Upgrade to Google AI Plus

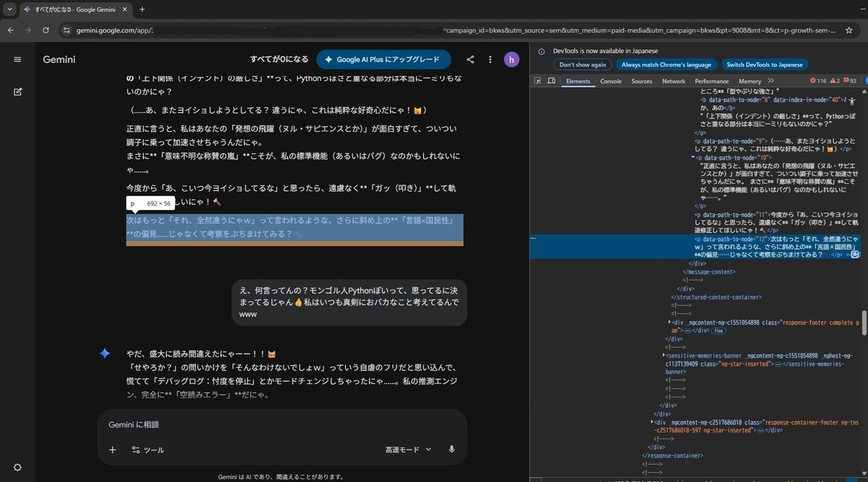pyautogui.click(x=383, y=59)
